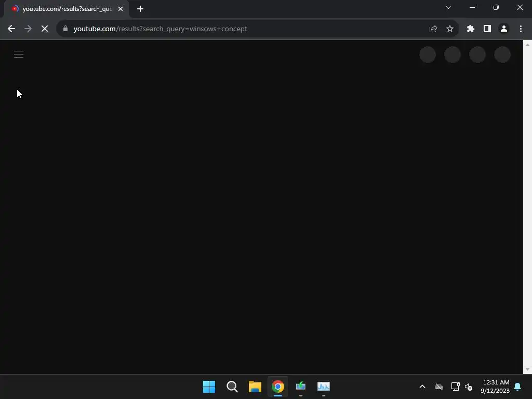Open the graph monitor app on taskbar

pyautogui.click(x=324, y=387)
